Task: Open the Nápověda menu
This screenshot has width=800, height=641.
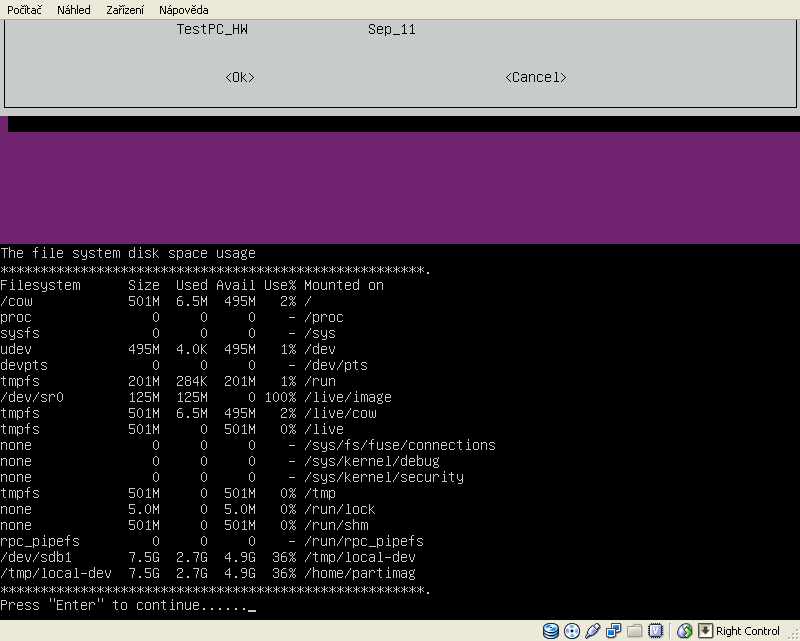Action: (x=183, y=10)
